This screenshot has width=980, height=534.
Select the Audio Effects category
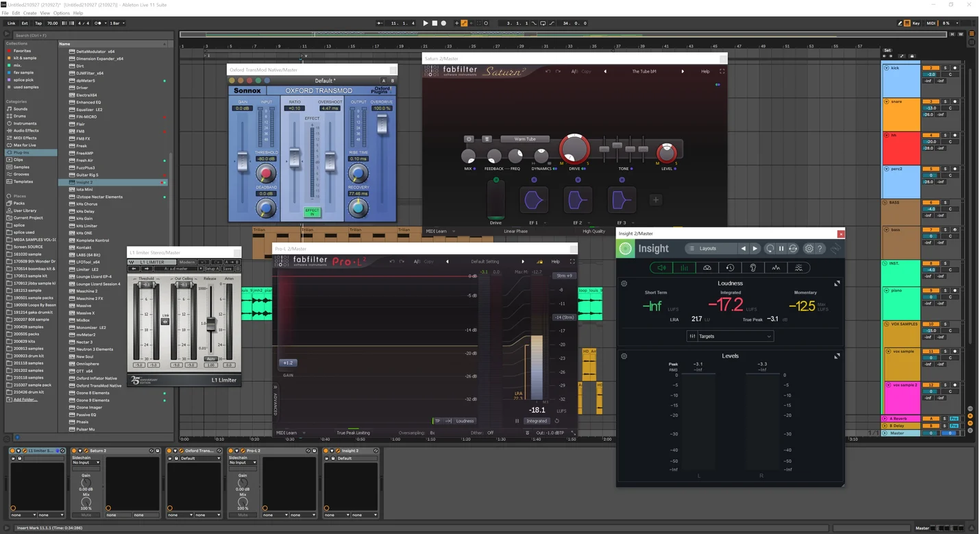pos(26,130)
